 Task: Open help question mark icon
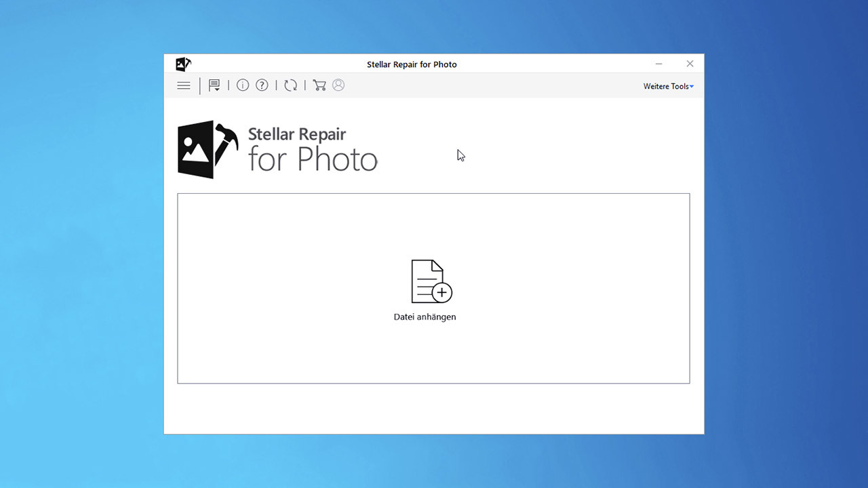(x=262, y=85)
